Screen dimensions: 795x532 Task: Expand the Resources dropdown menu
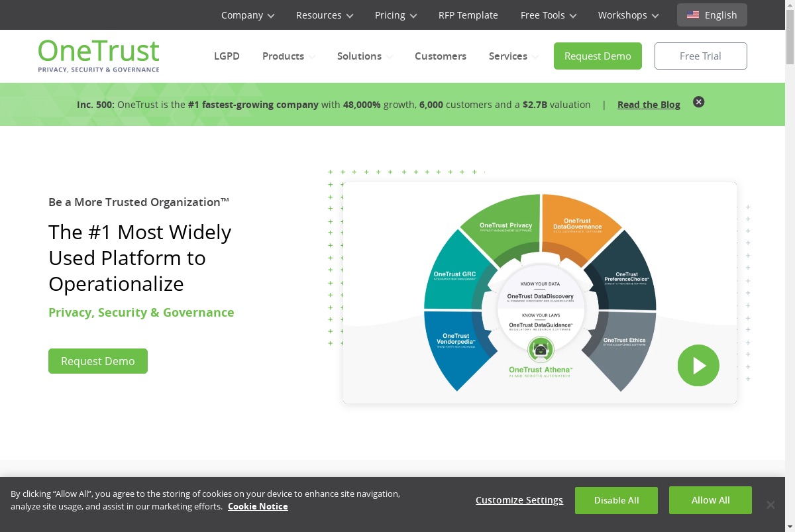[325, 15]
